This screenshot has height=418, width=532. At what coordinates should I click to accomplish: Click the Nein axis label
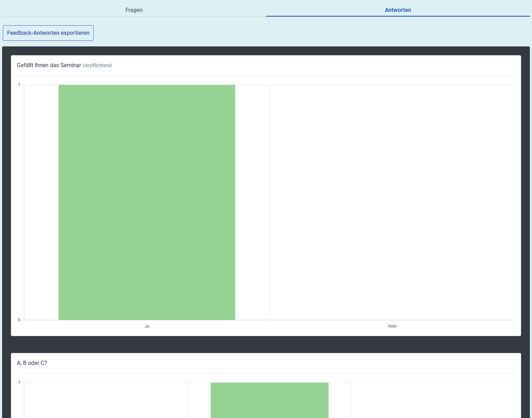click(x=392, y=326)
